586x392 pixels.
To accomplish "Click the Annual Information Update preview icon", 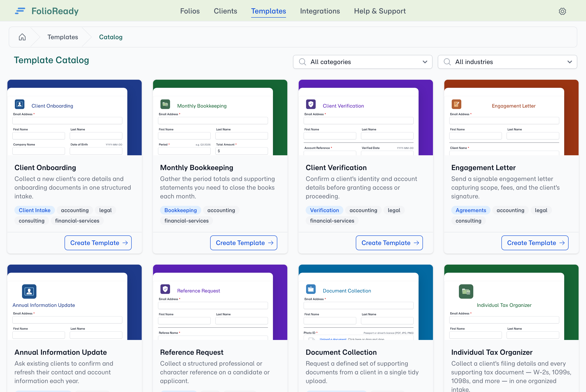I will tap(29, 292).
